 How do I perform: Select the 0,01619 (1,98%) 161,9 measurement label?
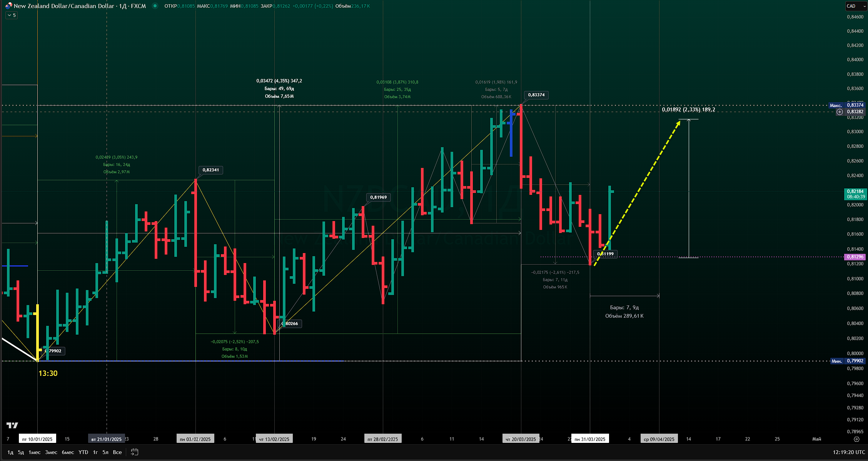click(x=496, y=82)
